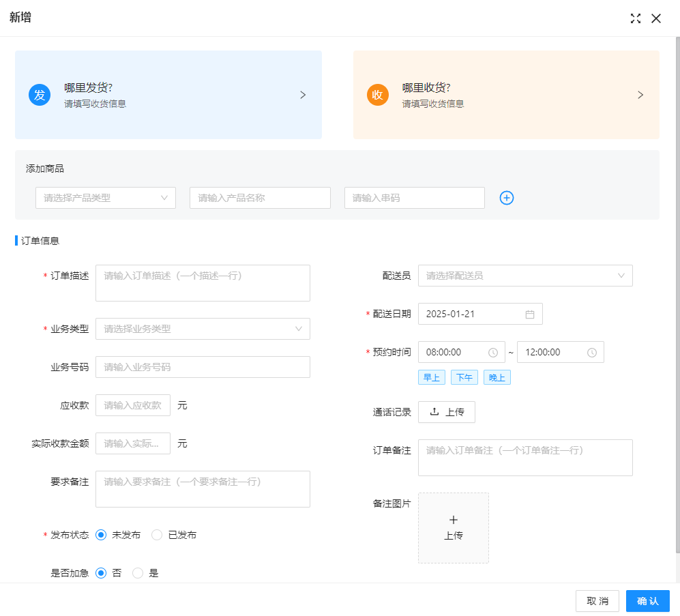Open the 请选择产品类型 dropdown

pos(106,198)
